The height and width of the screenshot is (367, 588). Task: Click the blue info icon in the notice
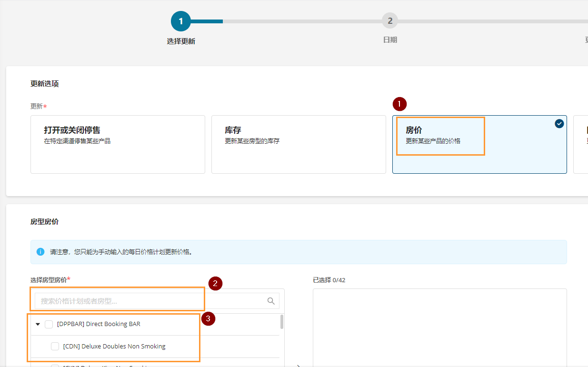[x=40, y=252]
